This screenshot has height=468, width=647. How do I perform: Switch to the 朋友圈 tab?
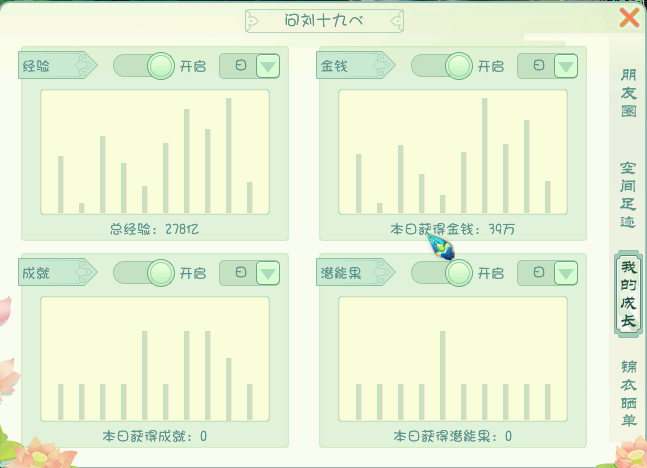628,93
